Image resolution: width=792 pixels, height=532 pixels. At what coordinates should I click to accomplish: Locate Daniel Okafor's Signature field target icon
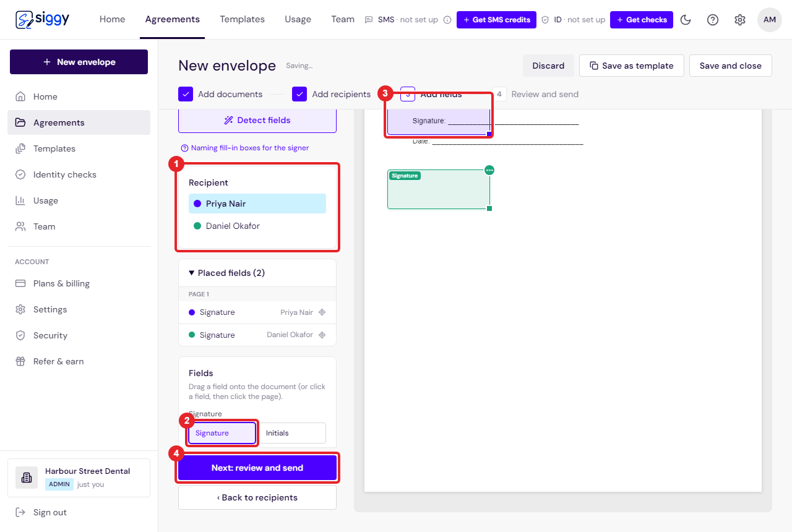click(x=322, y=335)
